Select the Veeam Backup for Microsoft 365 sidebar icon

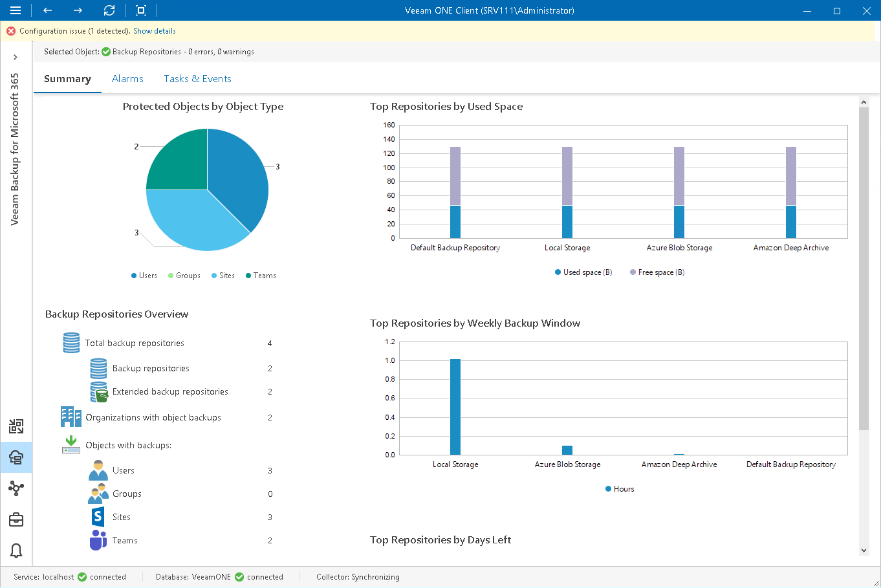click(16, 457)
